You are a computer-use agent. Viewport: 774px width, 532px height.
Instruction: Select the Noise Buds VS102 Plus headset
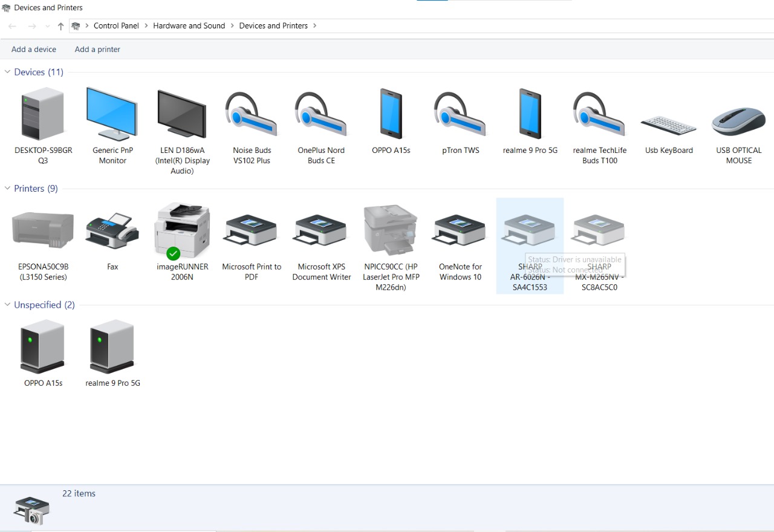252,114
